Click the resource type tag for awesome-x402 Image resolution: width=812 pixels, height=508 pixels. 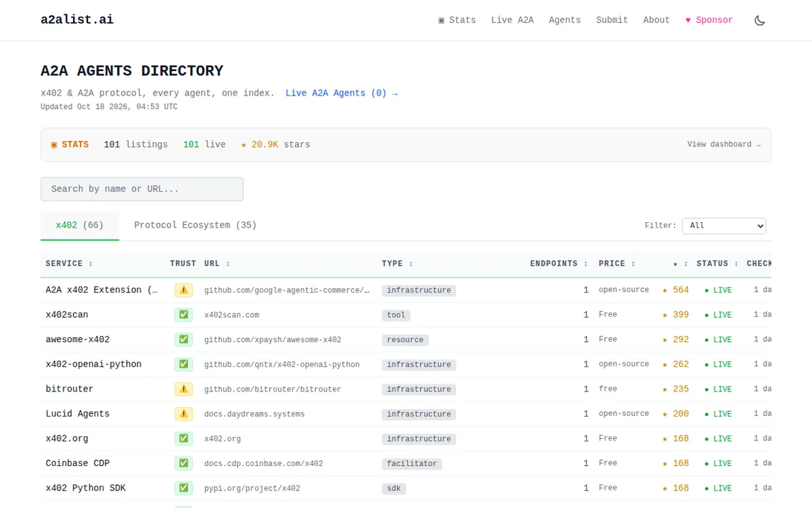click(405, 340)
